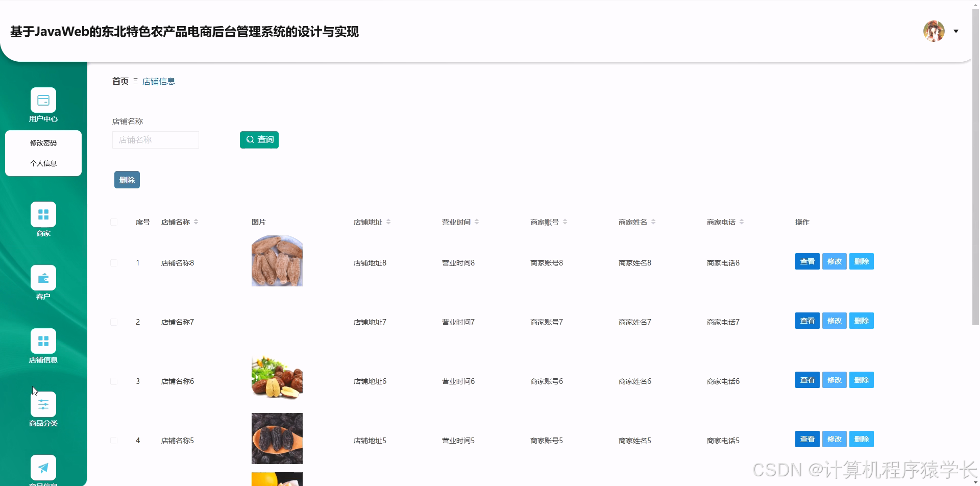The height and width of the screenshot is (486, 980).
Task: Click the 商家电话6 cell
Action: pos(723,381)
